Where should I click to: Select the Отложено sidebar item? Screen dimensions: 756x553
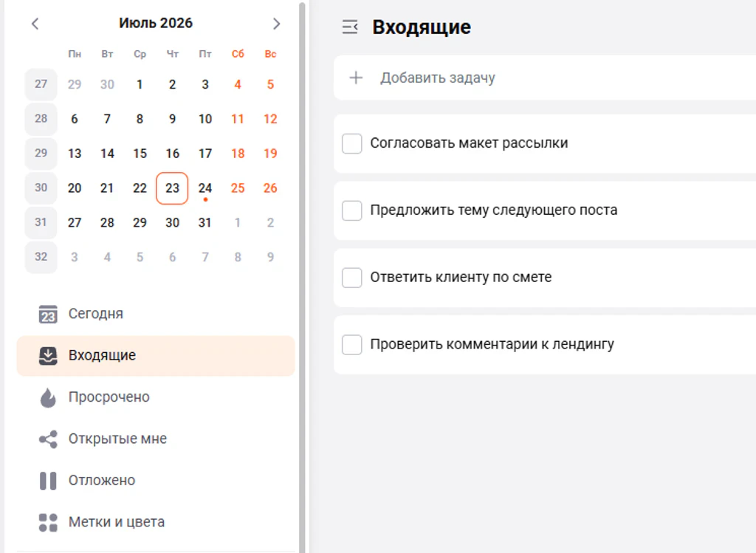pos(156,481)
